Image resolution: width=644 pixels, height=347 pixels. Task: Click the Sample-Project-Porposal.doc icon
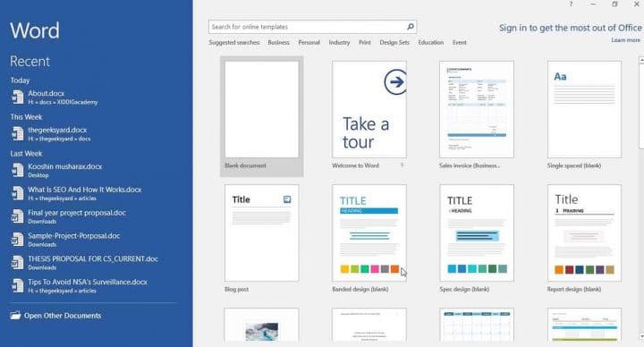[17, 240]
